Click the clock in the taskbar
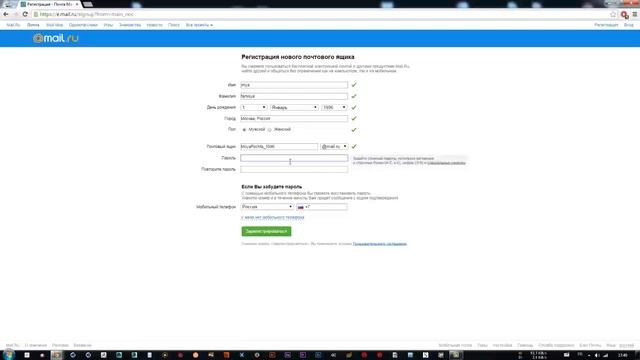 point(623,356)
